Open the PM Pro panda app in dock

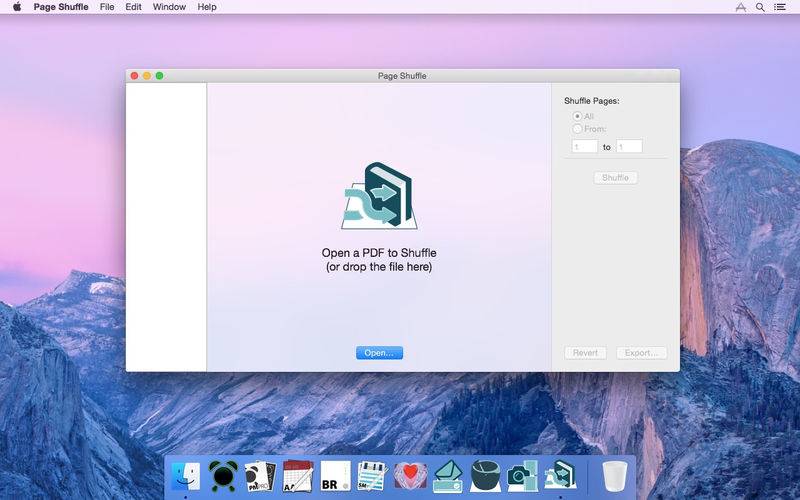click(x=260, y=476)
